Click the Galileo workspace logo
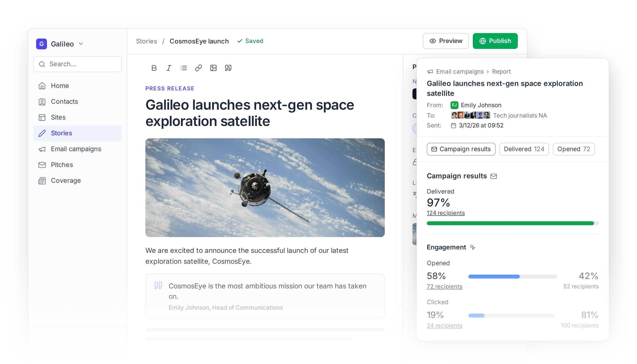This screenshot has width=637, height=364. [41, 44]
